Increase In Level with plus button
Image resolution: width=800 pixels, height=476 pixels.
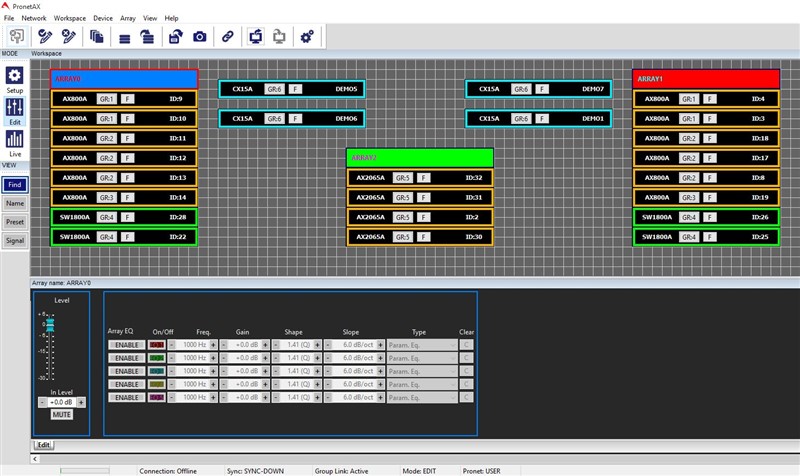pos(81,403)
